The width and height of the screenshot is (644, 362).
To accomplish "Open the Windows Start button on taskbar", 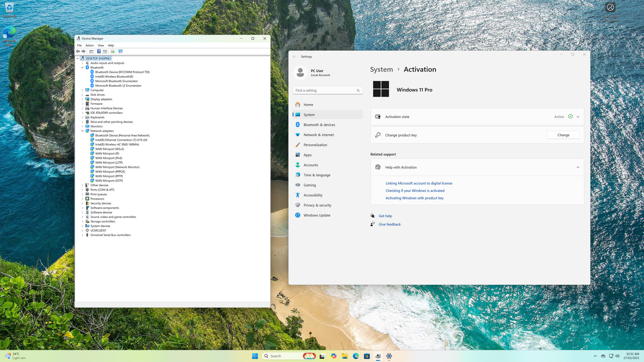I will 255,356.
